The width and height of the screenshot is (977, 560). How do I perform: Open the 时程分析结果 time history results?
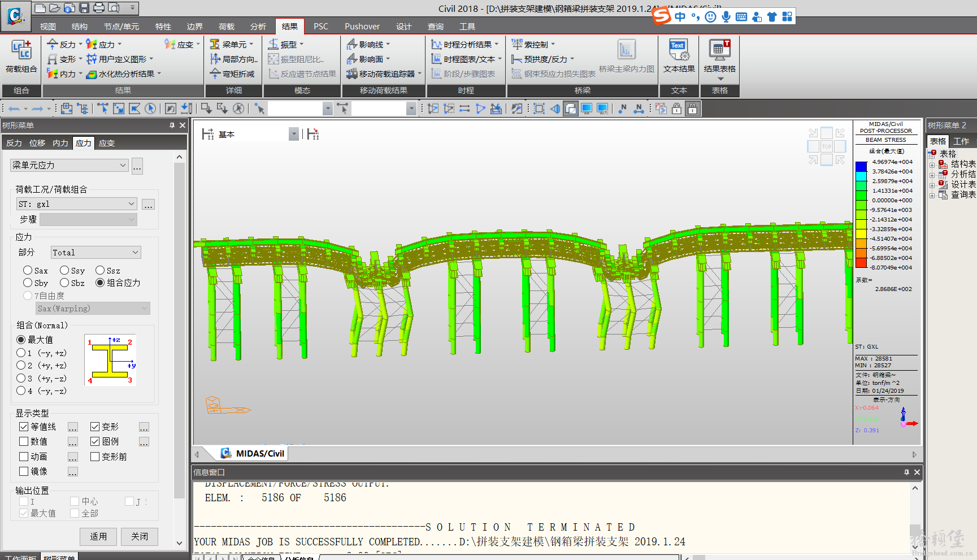point(465,44)
